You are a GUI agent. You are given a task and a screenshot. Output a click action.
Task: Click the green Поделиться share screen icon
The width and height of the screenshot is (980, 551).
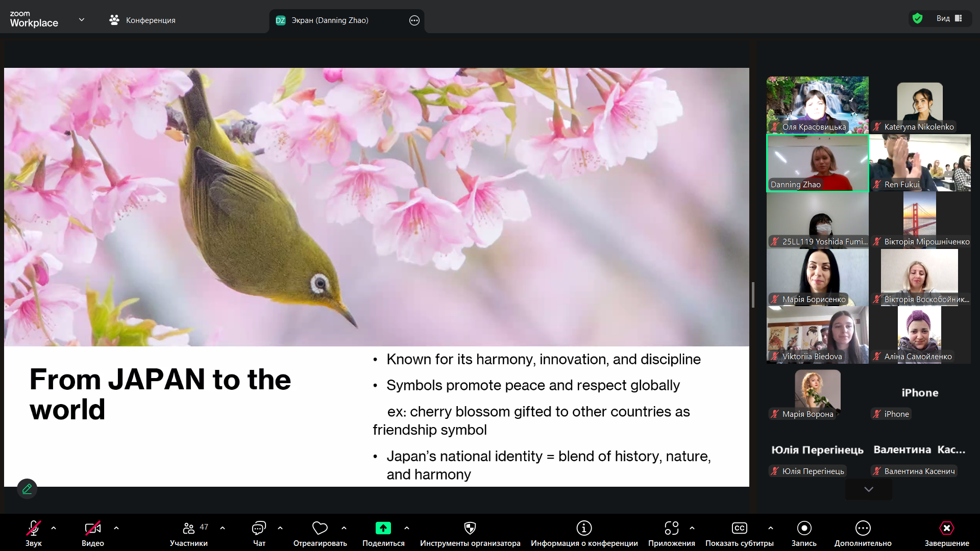383,528
